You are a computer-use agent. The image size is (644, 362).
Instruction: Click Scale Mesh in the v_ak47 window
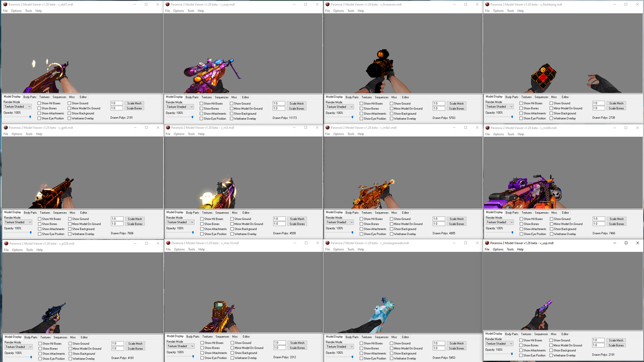pos(134,104)
